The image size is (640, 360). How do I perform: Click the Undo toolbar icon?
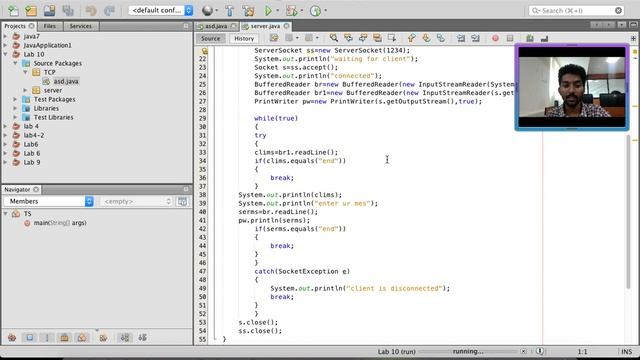coord(91,11)
